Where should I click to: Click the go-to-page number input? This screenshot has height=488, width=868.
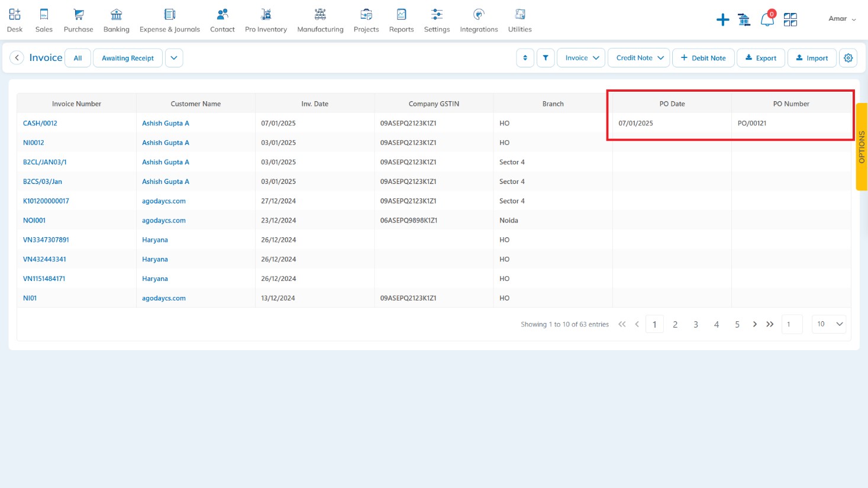tap(792, 324)
